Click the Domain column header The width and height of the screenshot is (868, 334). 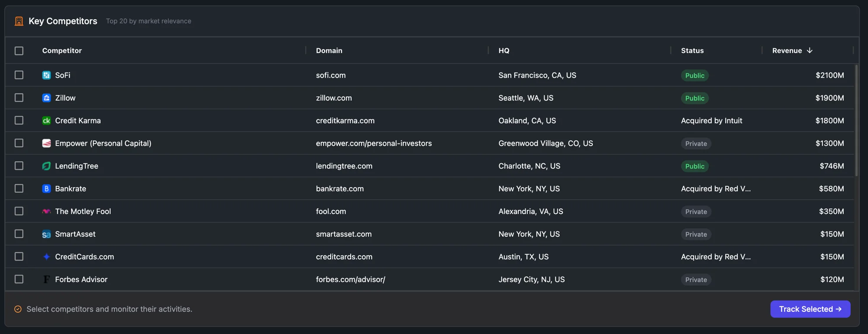coord(329,50)
